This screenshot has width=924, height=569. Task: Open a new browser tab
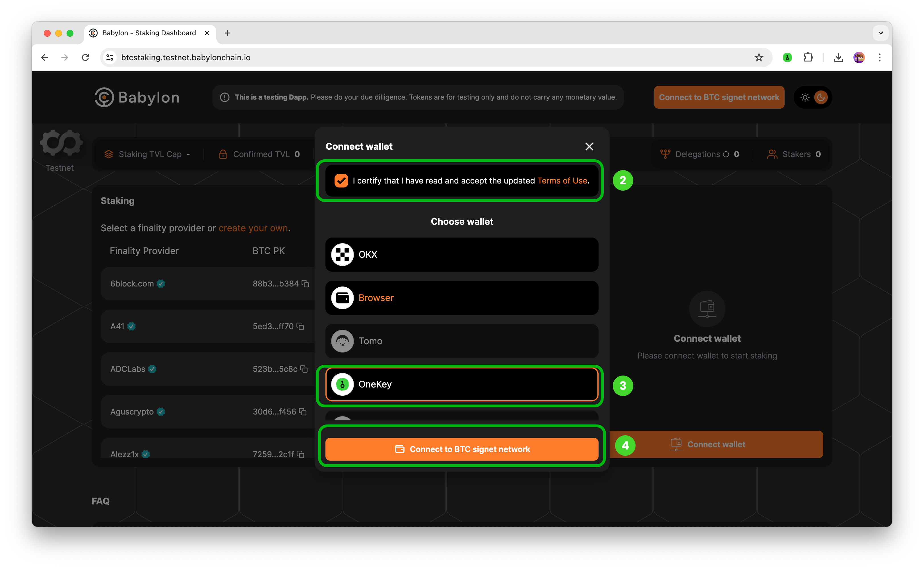coord(228,33)
